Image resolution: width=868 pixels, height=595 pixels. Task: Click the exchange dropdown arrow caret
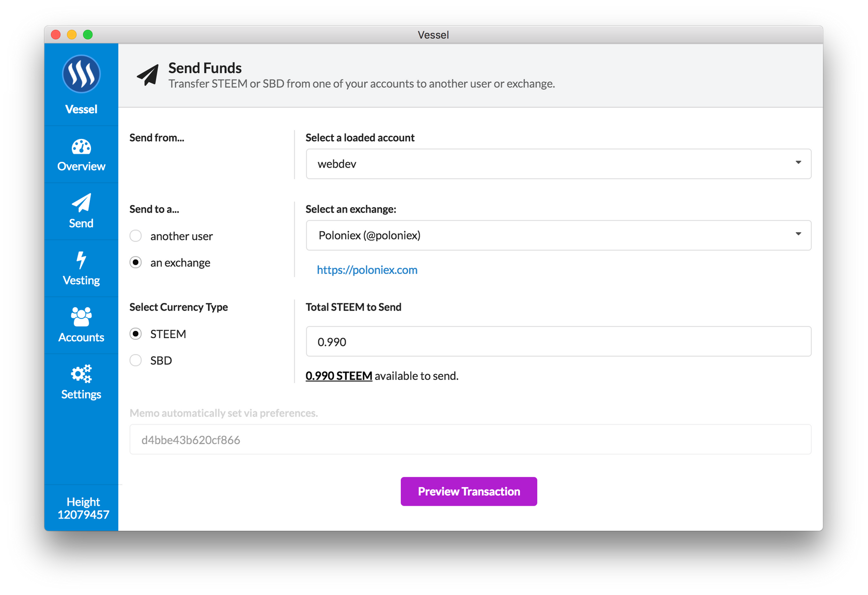coord(798,234)
